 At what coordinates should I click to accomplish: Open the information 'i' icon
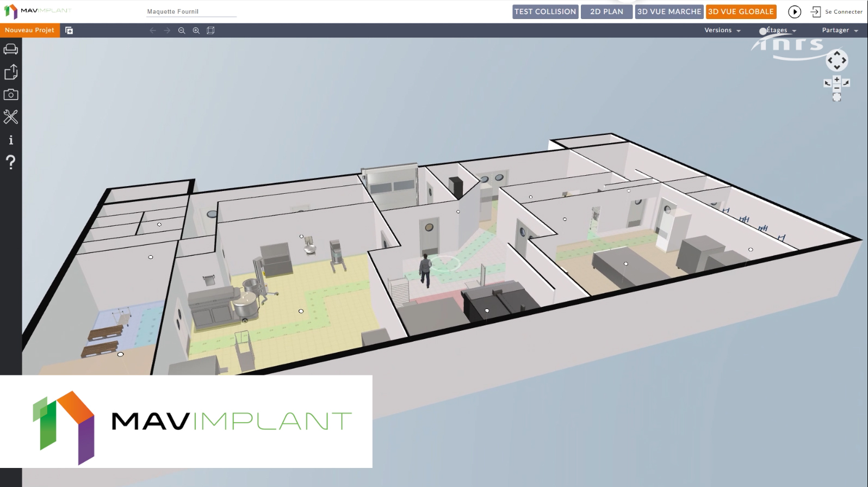(11, 140)
